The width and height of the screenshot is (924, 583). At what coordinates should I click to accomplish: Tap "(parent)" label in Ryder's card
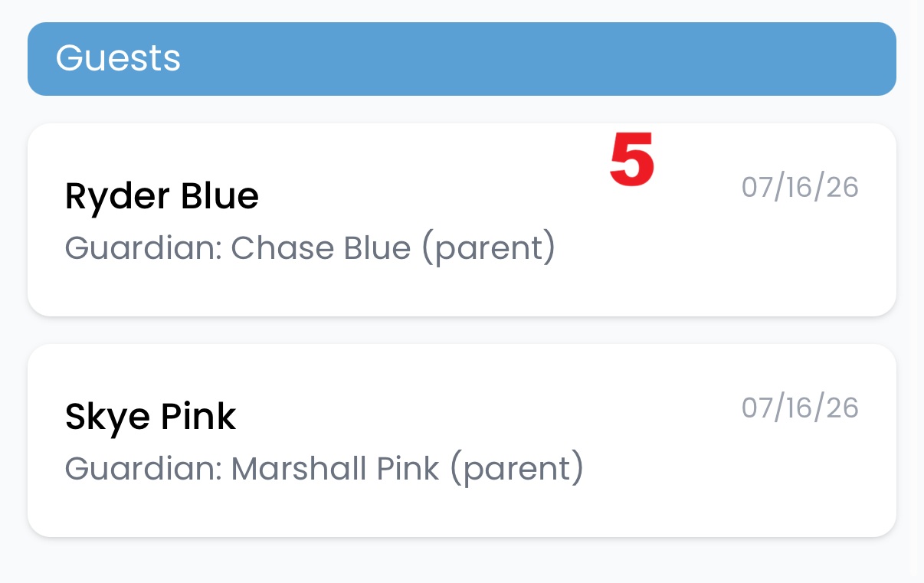pyautogui.click(x=488, y=250)
